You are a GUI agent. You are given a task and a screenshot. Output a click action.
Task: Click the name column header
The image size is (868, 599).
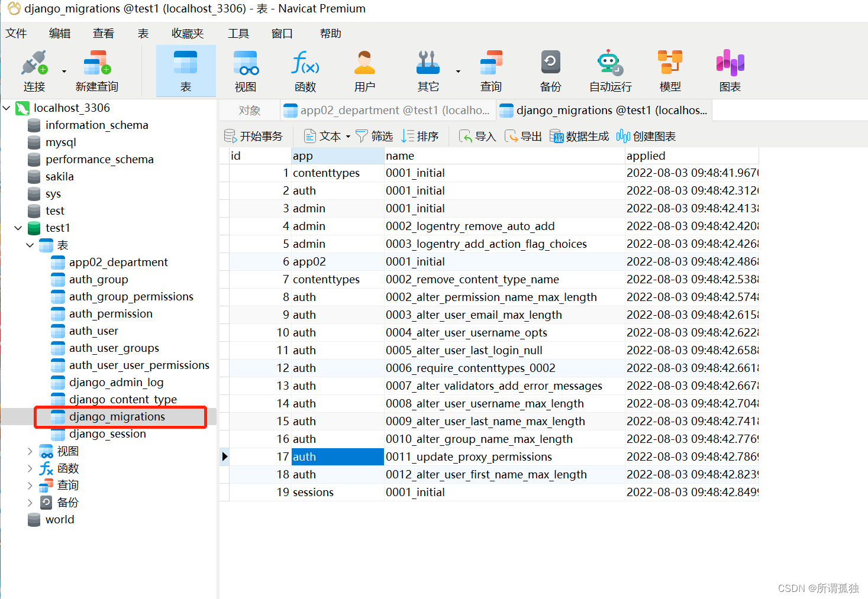coord(505,156)
